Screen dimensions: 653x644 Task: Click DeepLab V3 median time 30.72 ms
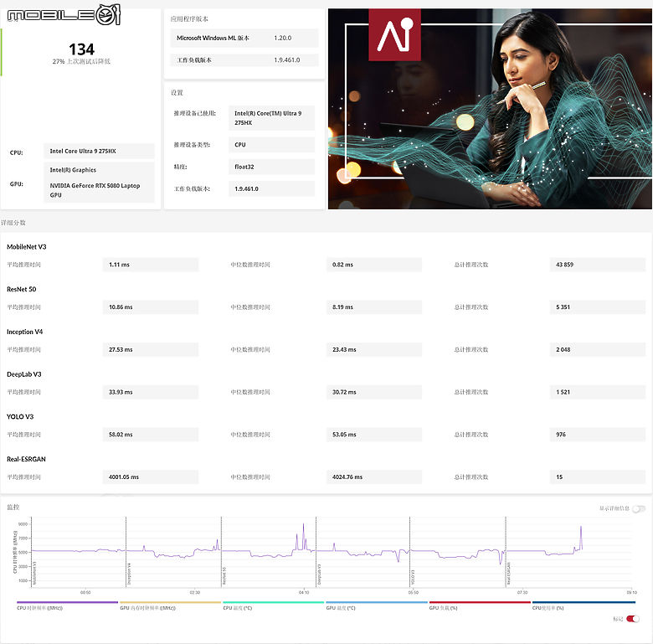click(374, 392)
